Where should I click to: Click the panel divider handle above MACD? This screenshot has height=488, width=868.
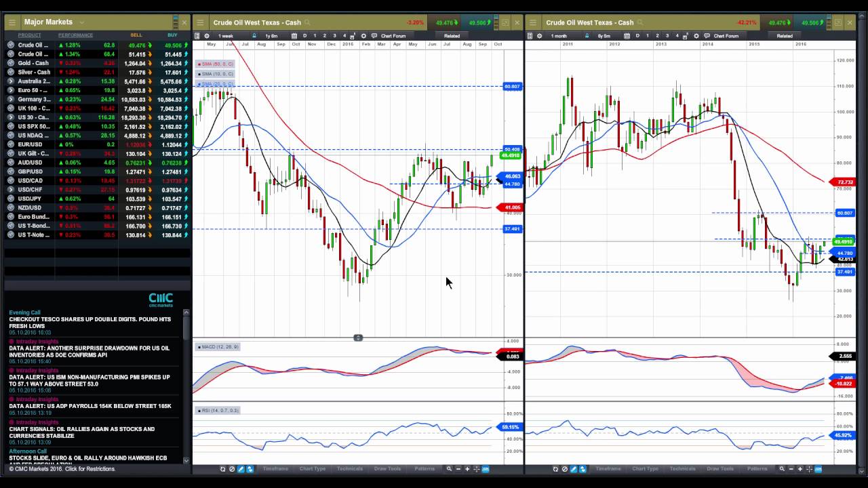(358, 338)
